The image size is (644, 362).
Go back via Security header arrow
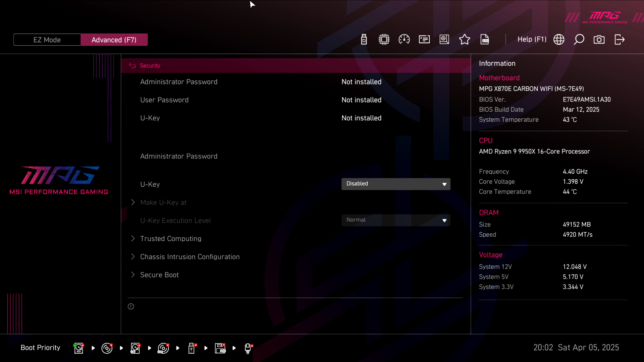click(132, 66)
